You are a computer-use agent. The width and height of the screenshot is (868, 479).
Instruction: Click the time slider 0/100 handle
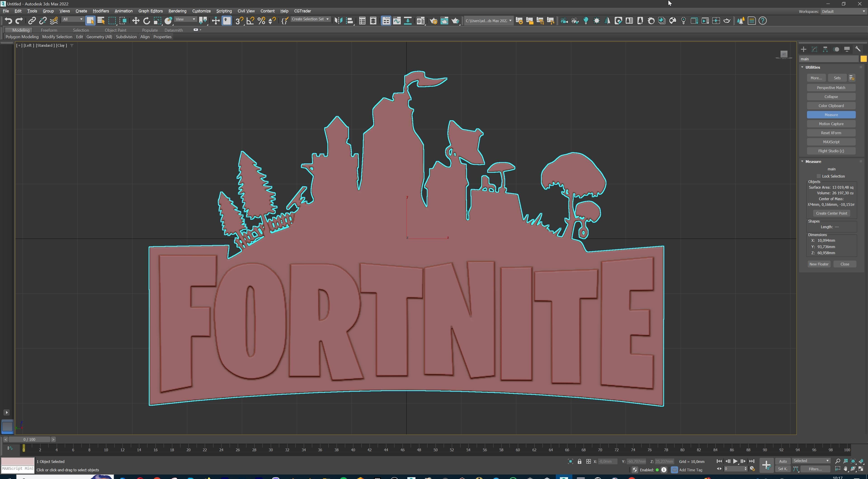(30, 439)
